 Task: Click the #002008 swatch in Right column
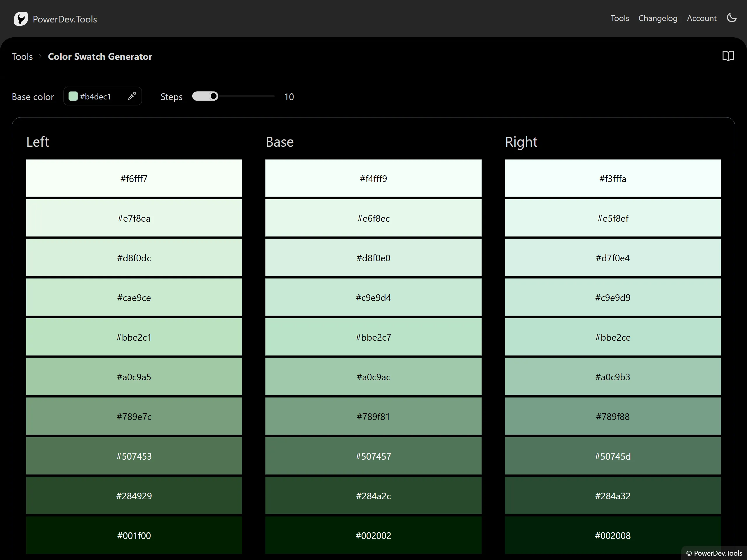coord(612,535)
